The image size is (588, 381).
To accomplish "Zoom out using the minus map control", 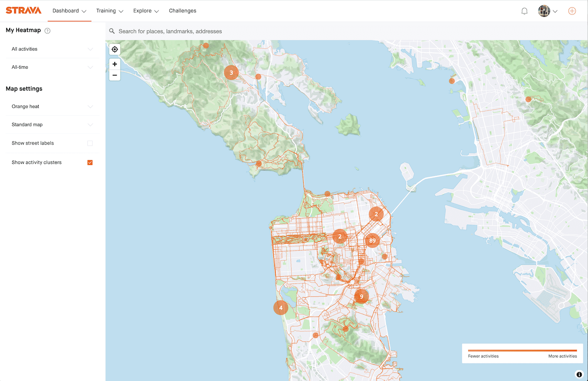I will (x=114, y=75).
